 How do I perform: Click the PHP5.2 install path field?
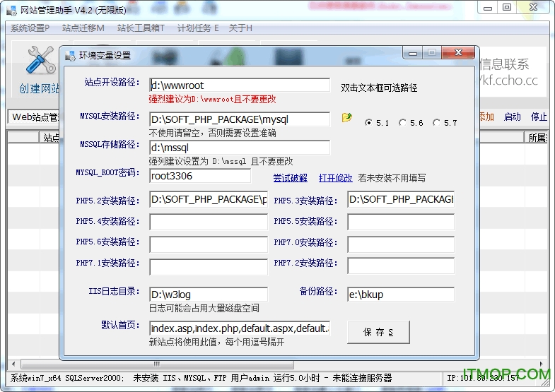209,200
